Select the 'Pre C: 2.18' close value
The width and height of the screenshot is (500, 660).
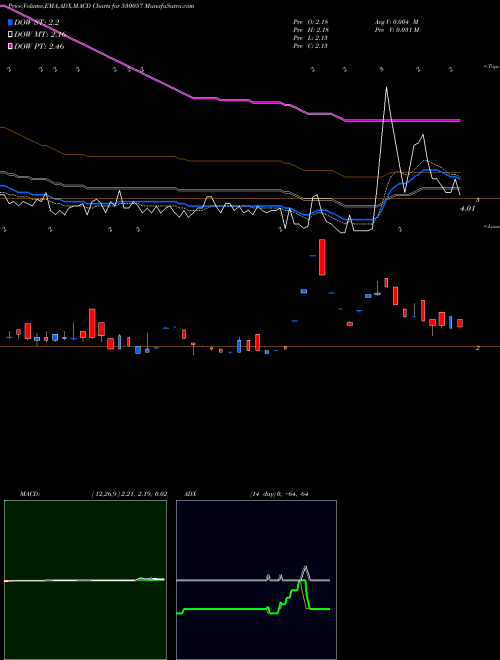[311, 46]
